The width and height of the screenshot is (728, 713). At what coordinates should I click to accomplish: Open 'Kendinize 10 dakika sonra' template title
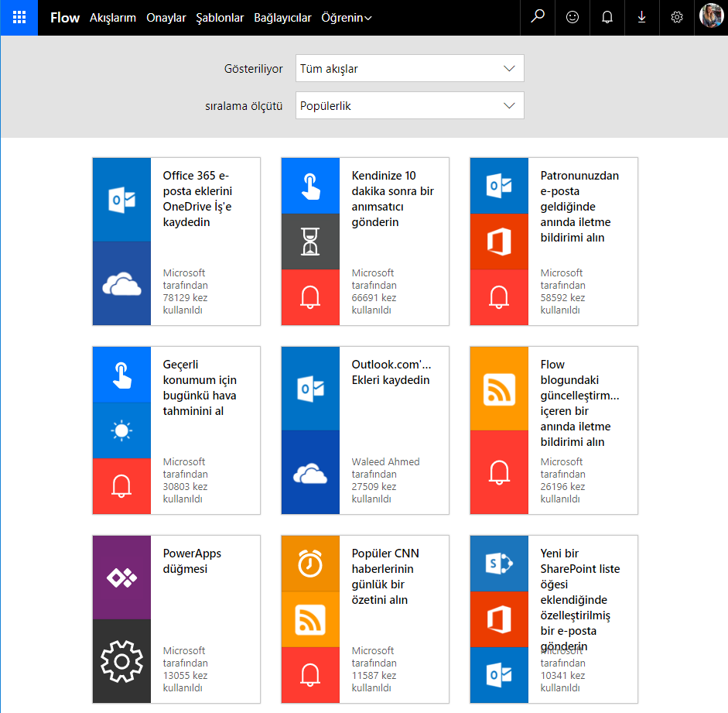[x=393, y=199]
